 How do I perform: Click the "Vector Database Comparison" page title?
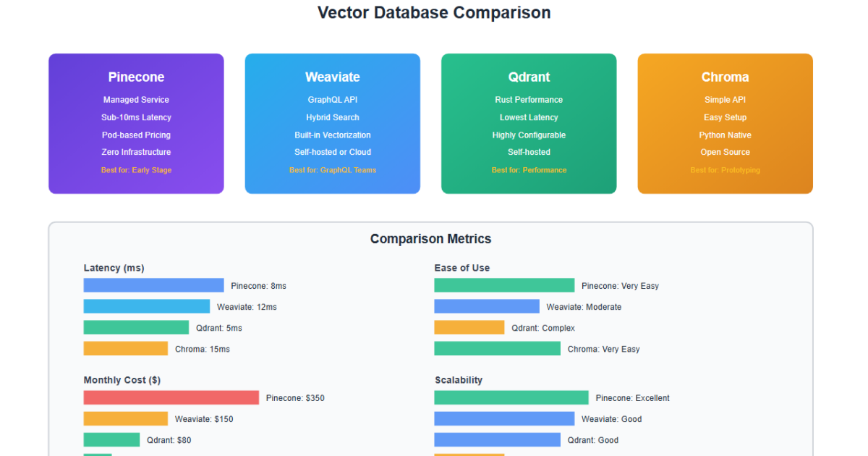pyautogui.click(x=434, y=13)
